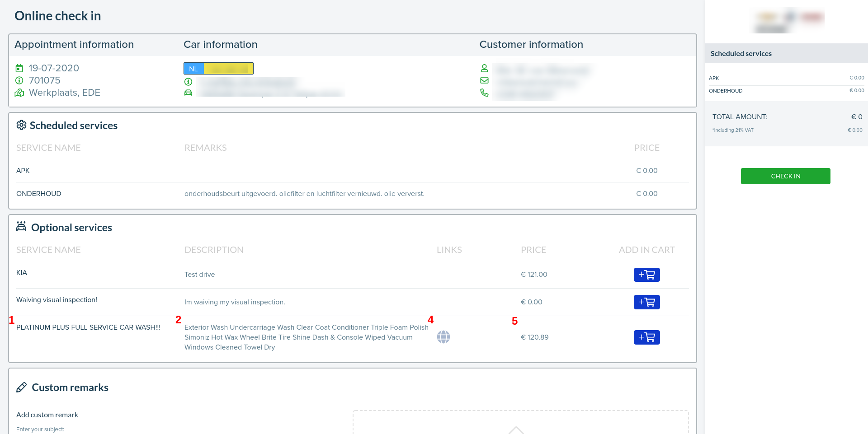Click the PLATINUM PLUS FULL SERVICE CAR WASH name
Image resolution: width=868 pixels, height=434 pixels.
click(x=88, y=327)
